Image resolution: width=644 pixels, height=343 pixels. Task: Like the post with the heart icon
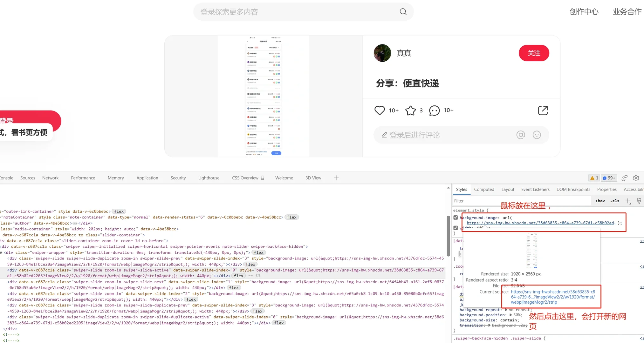click(380, 110)
